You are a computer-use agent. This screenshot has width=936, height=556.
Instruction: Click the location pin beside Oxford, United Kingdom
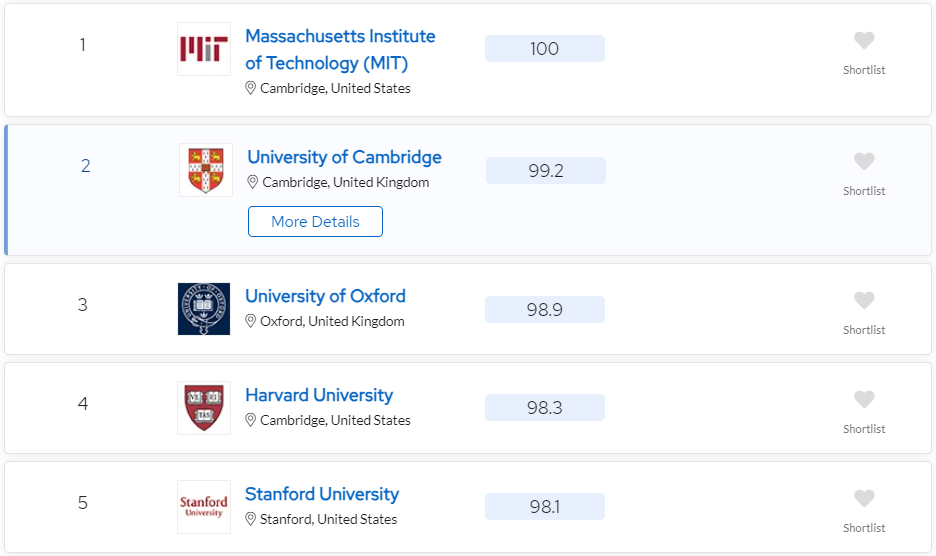(251, 321)
